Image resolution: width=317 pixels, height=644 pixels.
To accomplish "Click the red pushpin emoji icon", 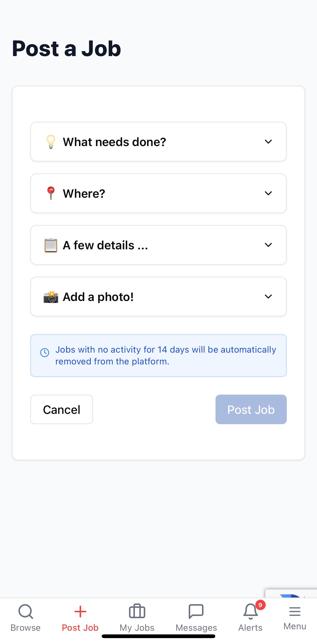I will point(51,193).
